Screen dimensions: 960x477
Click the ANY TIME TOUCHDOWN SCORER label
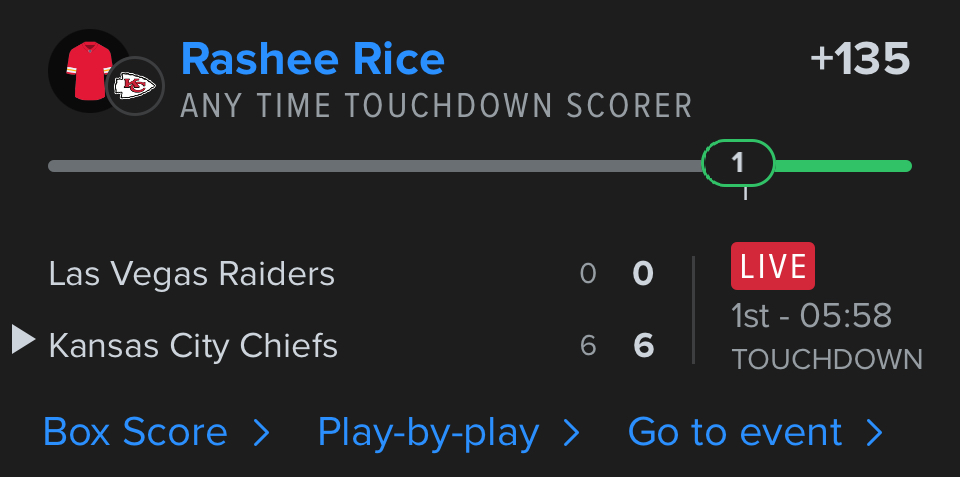point(436,106)
